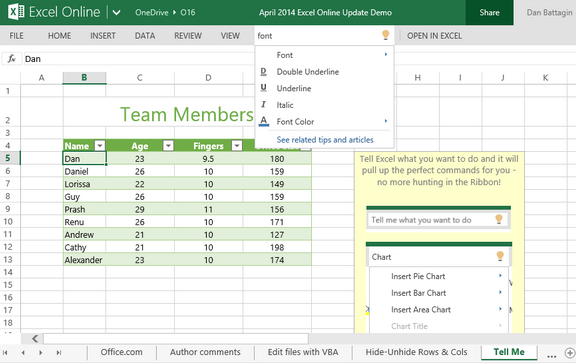Select the cell containing Alexander
The image size is (576, 364).
(x=84, y=260)
